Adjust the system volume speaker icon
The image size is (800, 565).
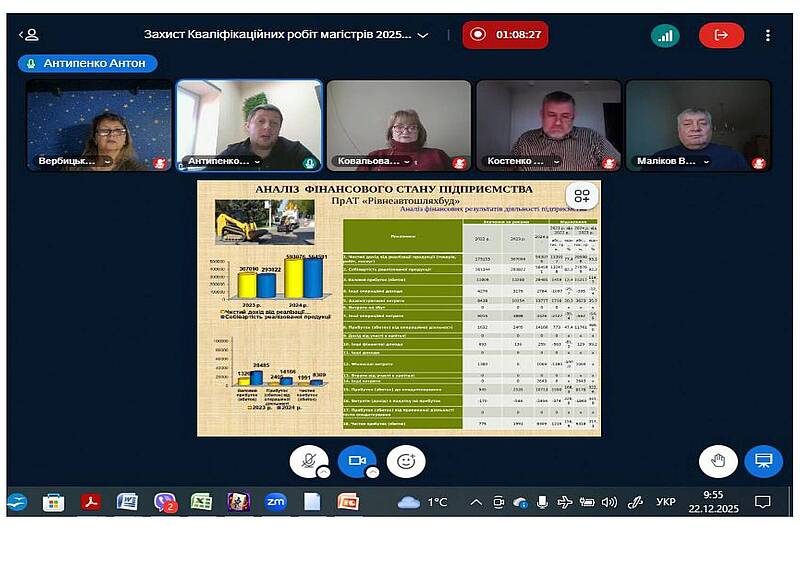tap(609, 501)
